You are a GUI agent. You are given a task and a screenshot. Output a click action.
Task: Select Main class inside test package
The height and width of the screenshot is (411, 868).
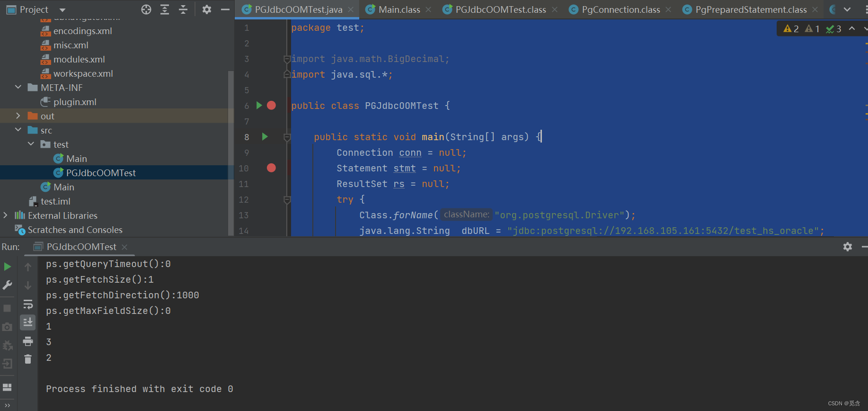76,159
